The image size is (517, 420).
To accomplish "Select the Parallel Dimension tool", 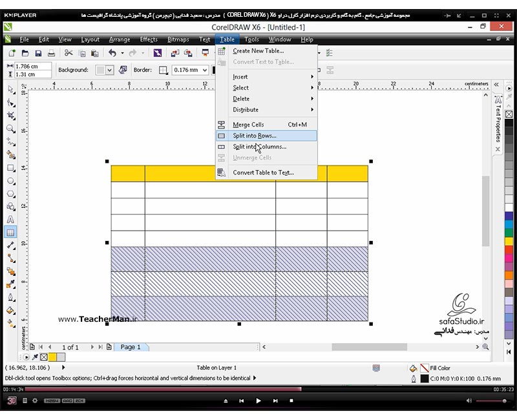I will tap(11, 246).
